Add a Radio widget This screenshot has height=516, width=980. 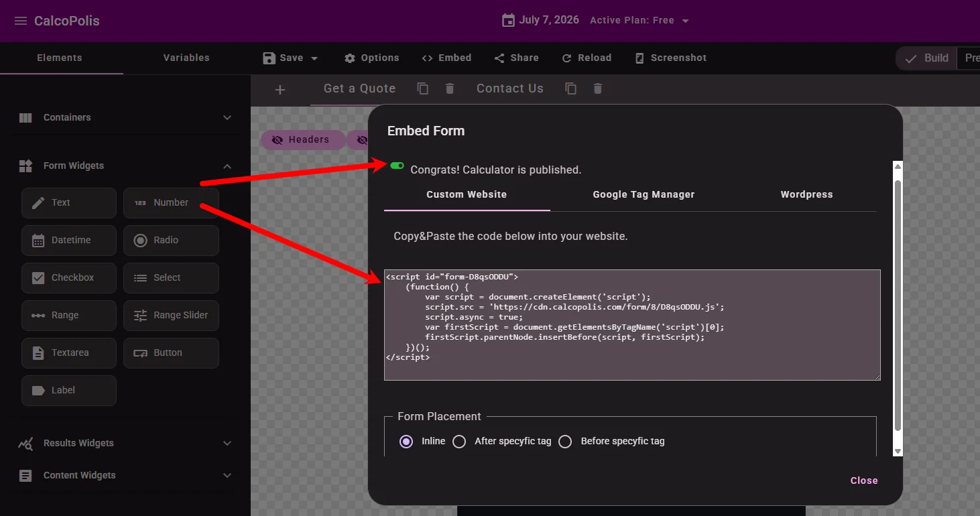click(x=171, y=240)
